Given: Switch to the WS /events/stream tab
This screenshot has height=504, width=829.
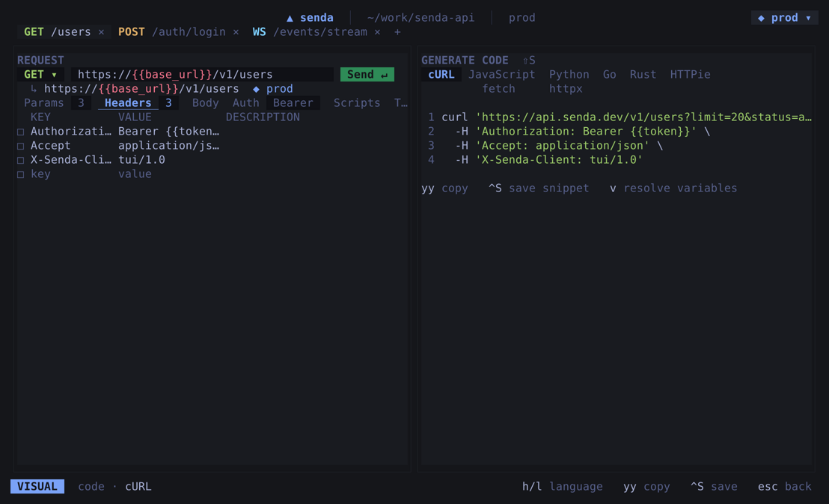Looking at the screenshot, I should [x=310, y=32].
